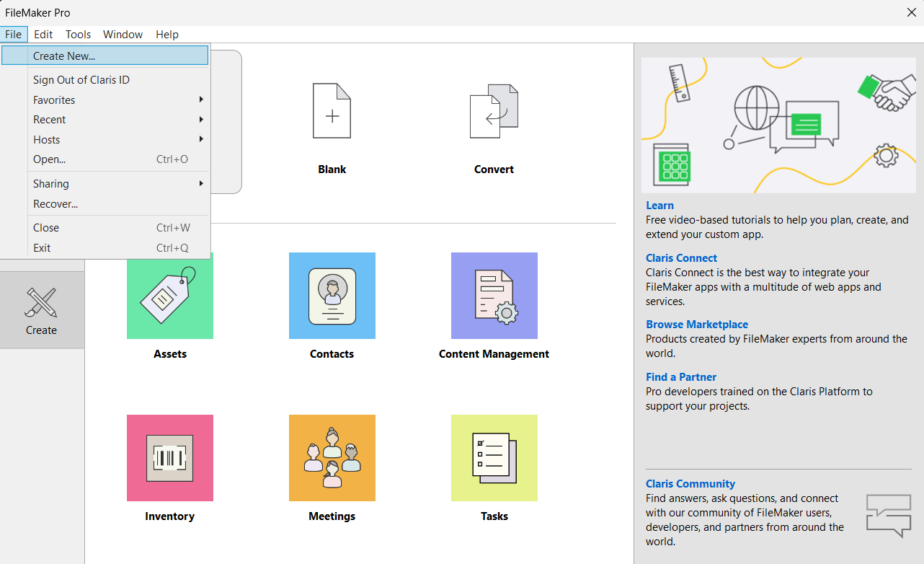924x564 pixels.
Task: Click the Content Management label text
Action: click(494, 354)
